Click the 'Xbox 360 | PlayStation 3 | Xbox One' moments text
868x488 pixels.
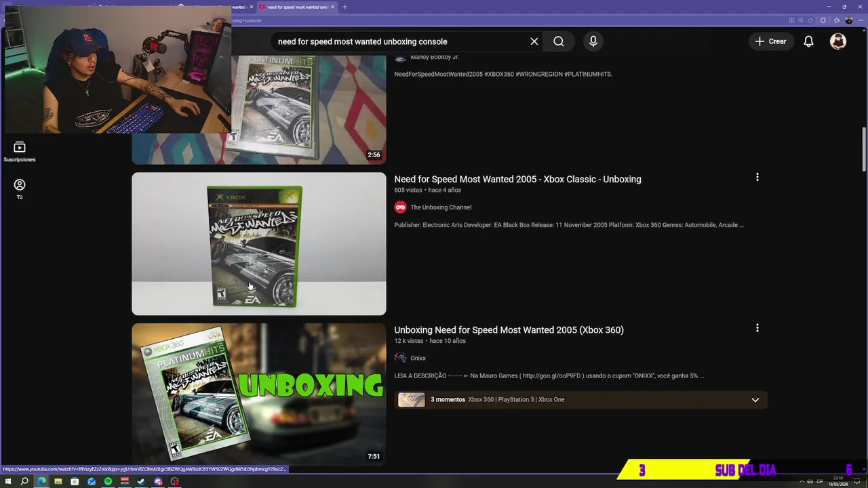click(516, 400)
